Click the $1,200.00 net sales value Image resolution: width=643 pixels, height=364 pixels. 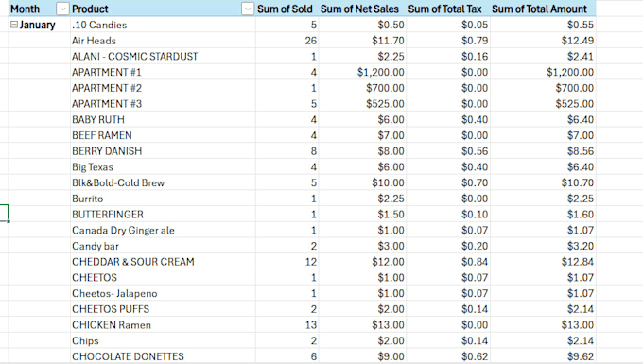click(x=380, y=72)
